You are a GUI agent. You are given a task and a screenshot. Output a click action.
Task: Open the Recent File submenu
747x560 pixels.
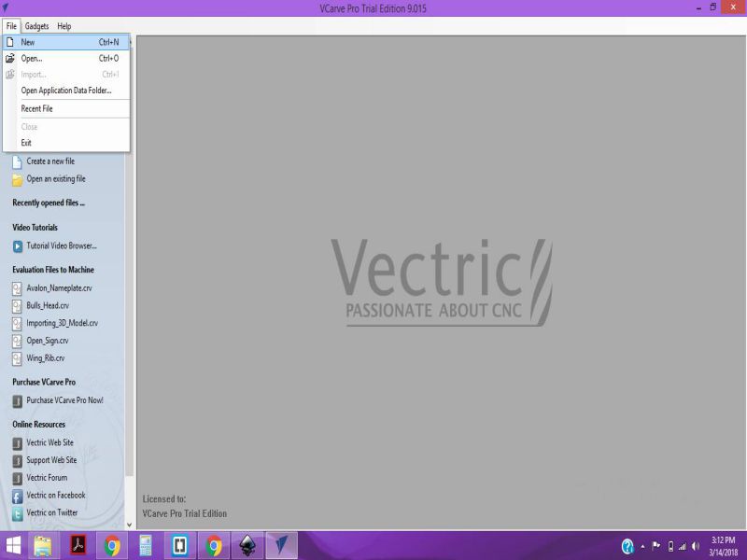[66, 108]
